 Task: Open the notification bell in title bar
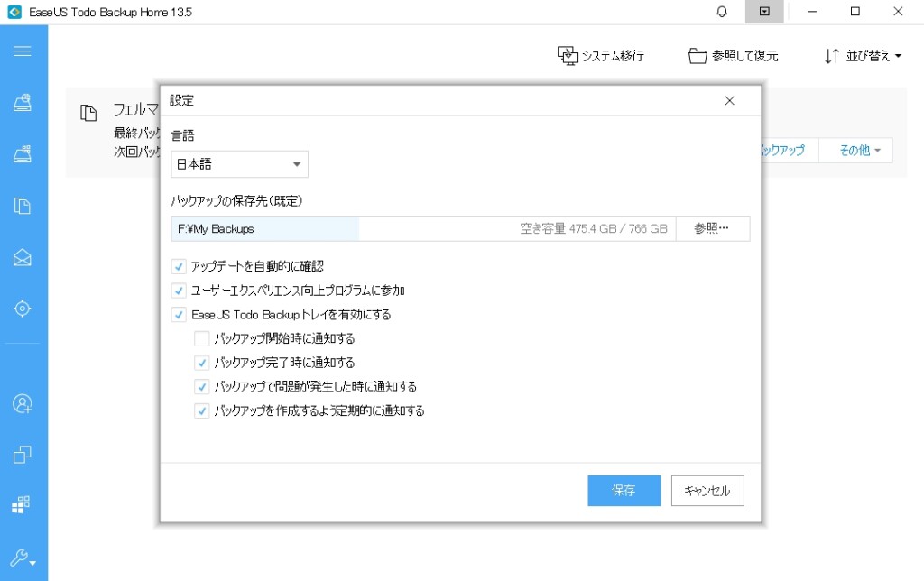click(x=722, y=12)
